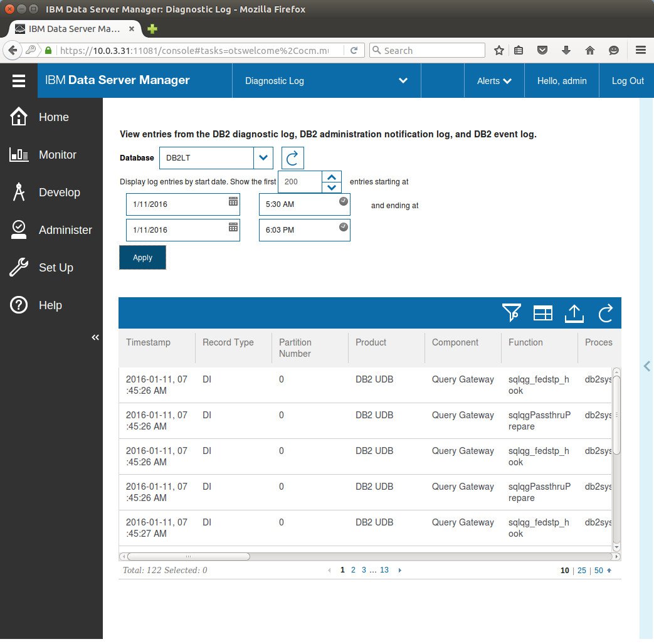654x644 pixels.
Task: Go to previous results page arrow
Action: click(329, 570)
